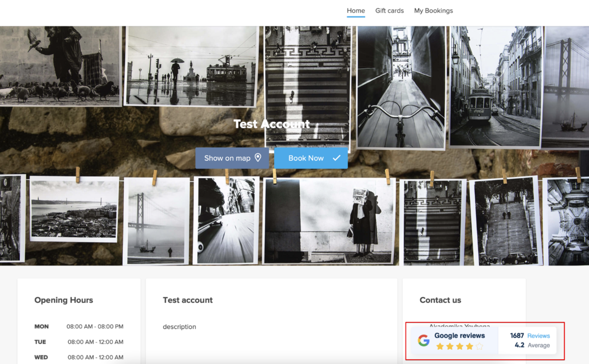The image size is (589, 364).
Task: Click the Monday opening hours row
Action: click(79, 327)
